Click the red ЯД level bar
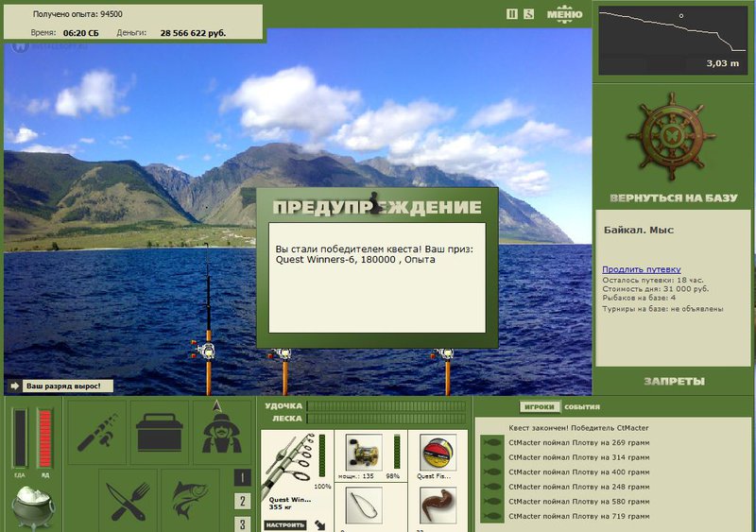The width and height of the screenshot is (756, 532). pos(44,438)
